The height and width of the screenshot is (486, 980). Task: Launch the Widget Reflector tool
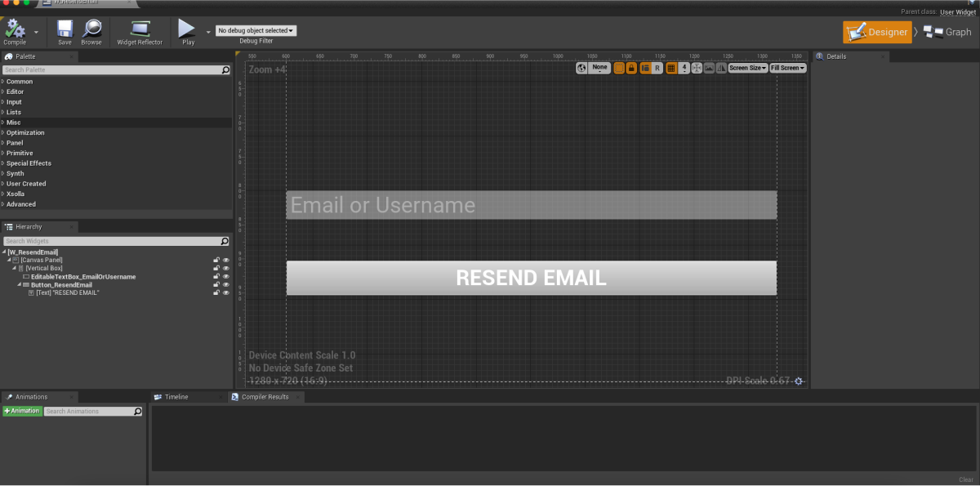pyautogui.click(x=140, y=30)
